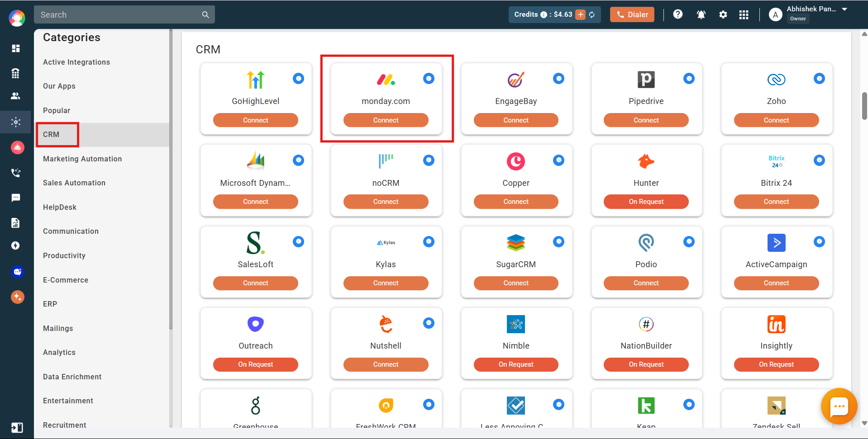Image resolution: width=868 pixels, height=439 pixels.
Task: Open settings gear icon
Action: tap(723, 15)
